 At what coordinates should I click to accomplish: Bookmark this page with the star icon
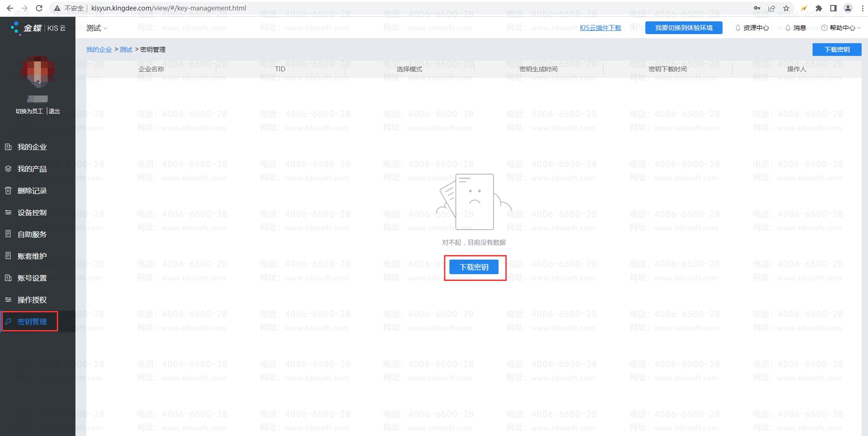[786, 8]
